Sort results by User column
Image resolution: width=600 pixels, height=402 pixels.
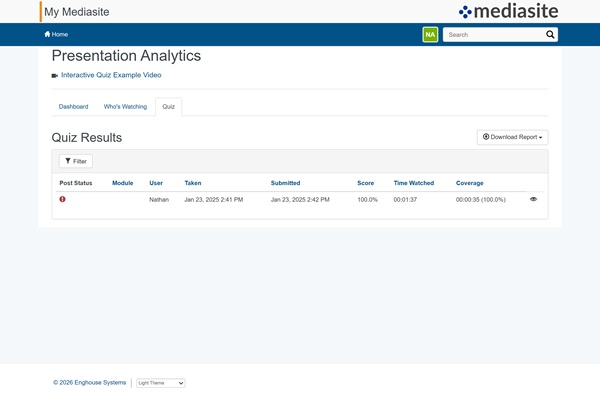pyautogui.click(x=156, y=183)
